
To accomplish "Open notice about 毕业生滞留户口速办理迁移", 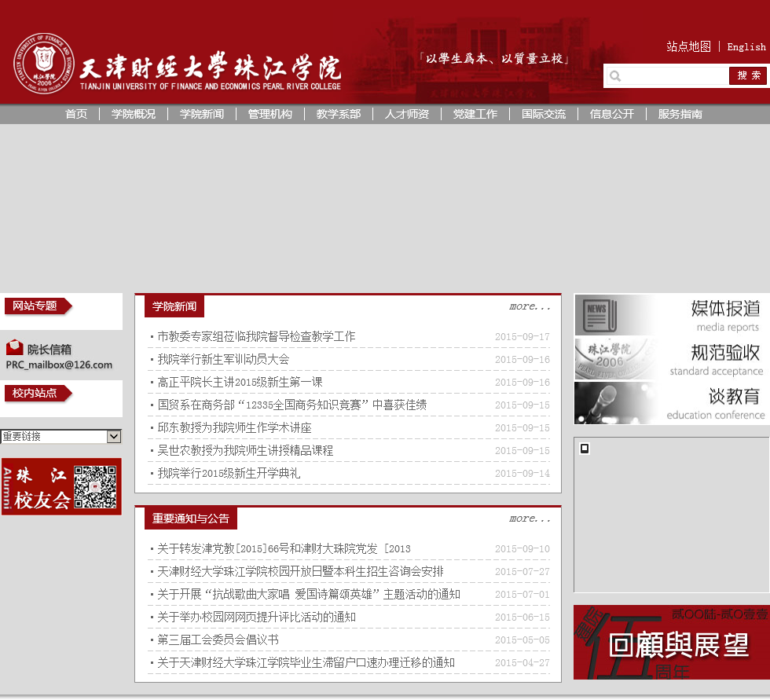I will 306,663.
